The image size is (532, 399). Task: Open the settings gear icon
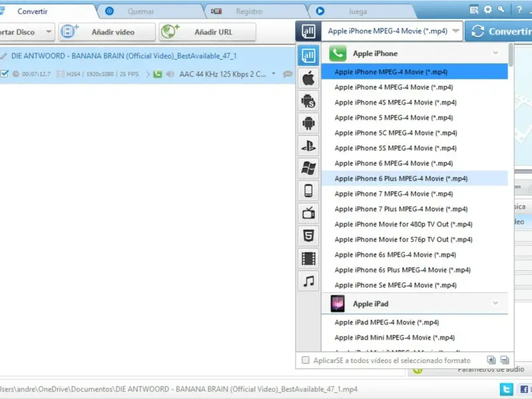coord(488,10)
